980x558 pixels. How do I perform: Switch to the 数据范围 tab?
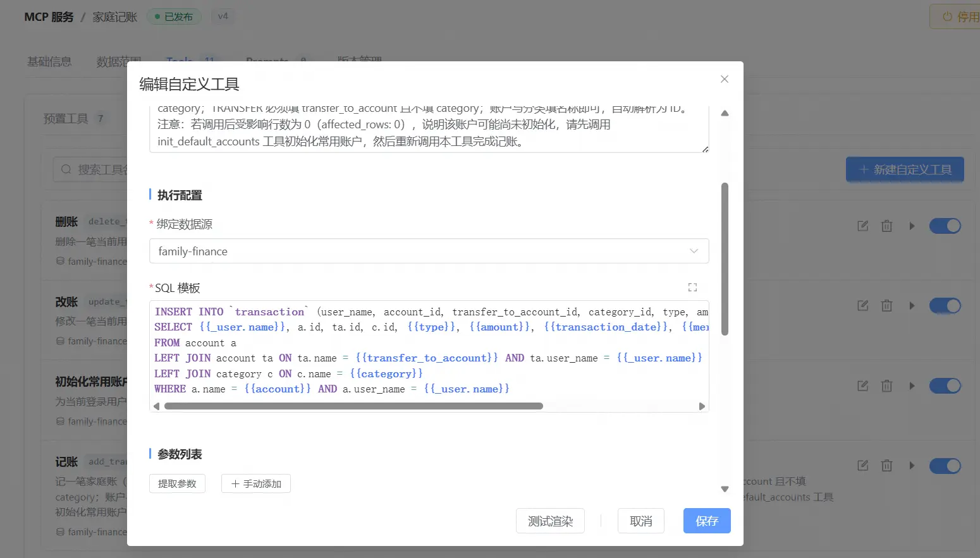point(118,61)
